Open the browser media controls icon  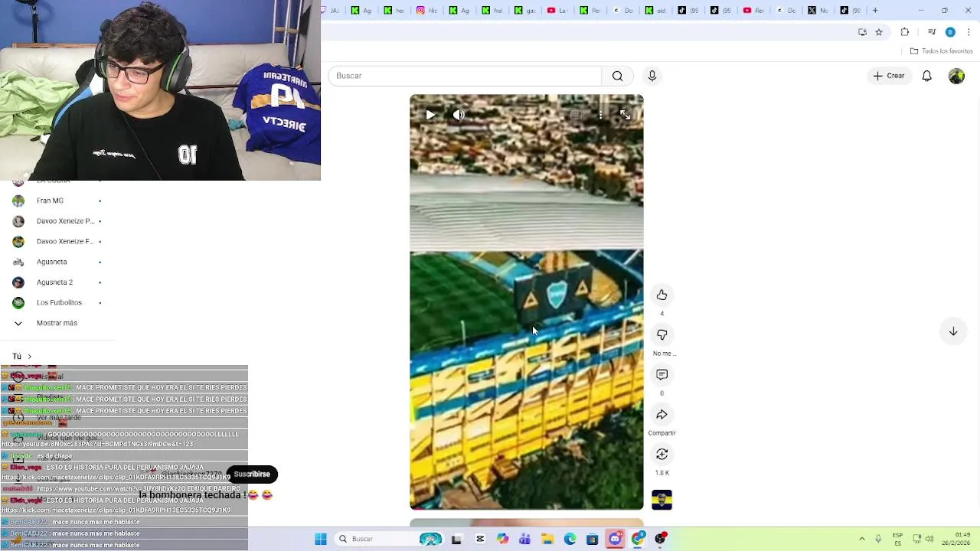tap(932, 32)
